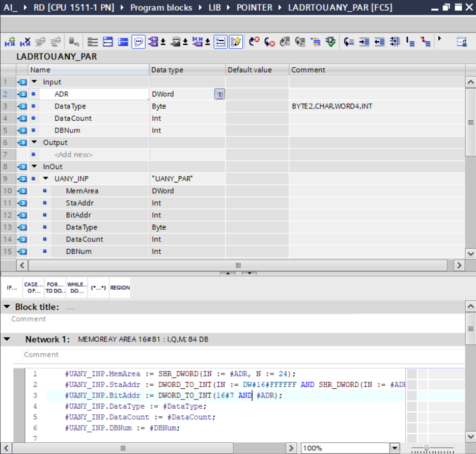Click the Delete network toolbar icon
This screenshot has height=454, width=476.
pyautogui.click(x=25, y=42)
